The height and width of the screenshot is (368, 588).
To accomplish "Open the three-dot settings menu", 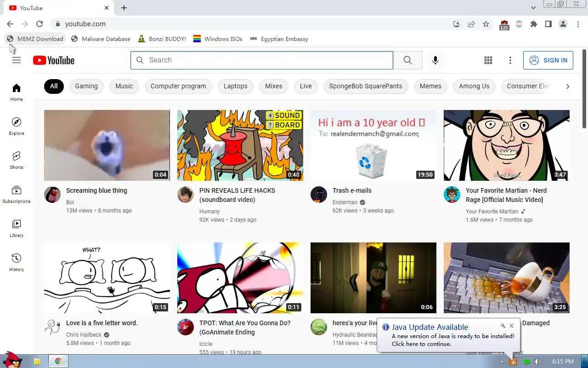I will (x=510, y=60).
